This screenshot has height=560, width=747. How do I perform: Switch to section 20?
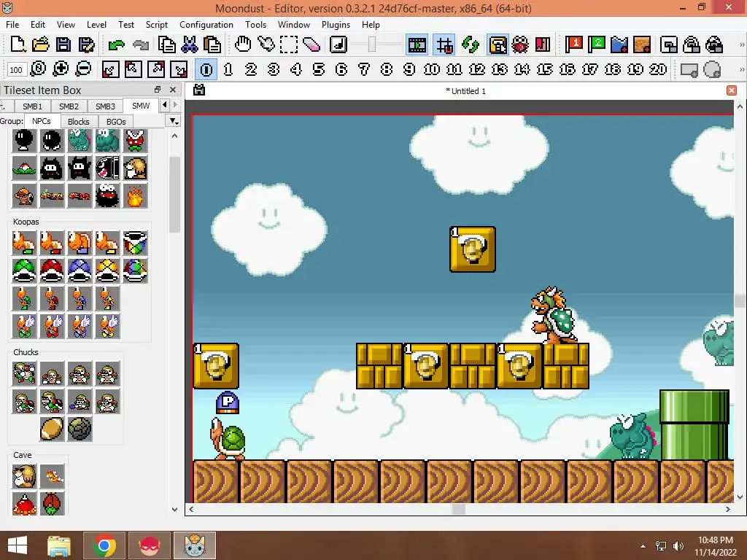tap(658, 69)
